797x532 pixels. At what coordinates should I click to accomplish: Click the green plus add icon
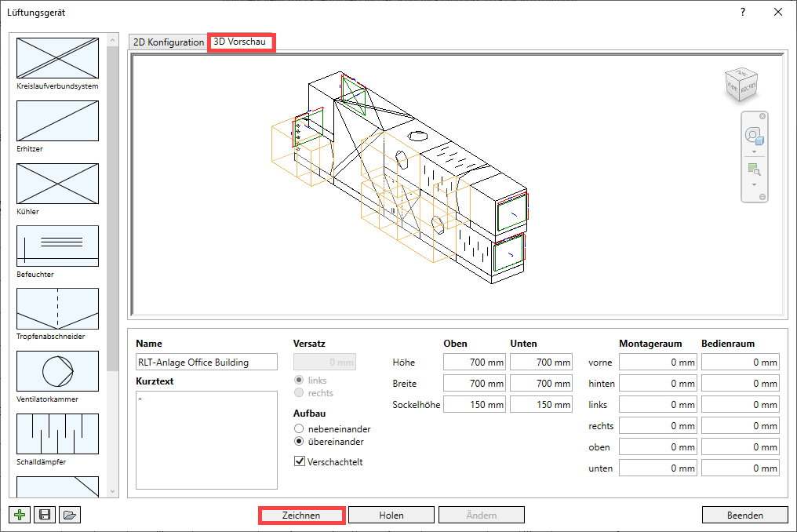pyautogui.click(x=20, y=515)
